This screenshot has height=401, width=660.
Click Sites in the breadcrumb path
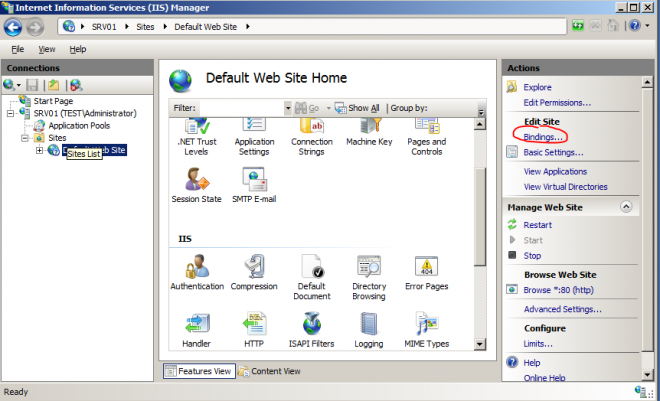[145, 27]
